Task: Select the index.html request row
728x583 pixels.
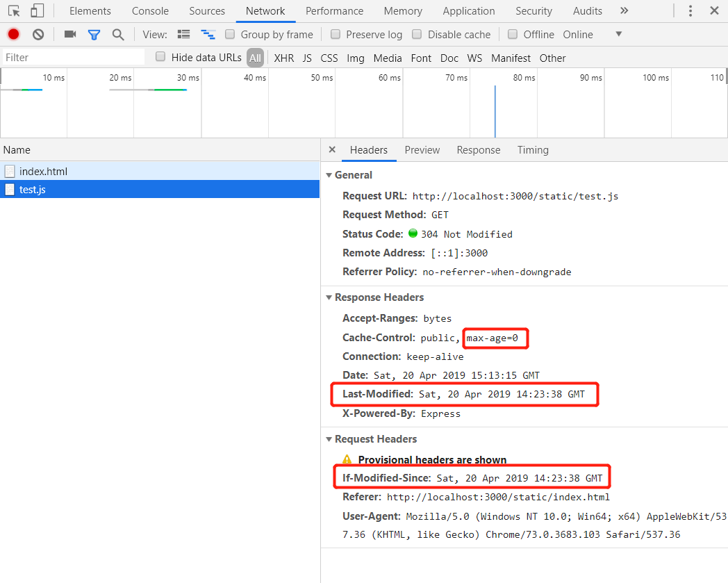Action: point(160,171)
